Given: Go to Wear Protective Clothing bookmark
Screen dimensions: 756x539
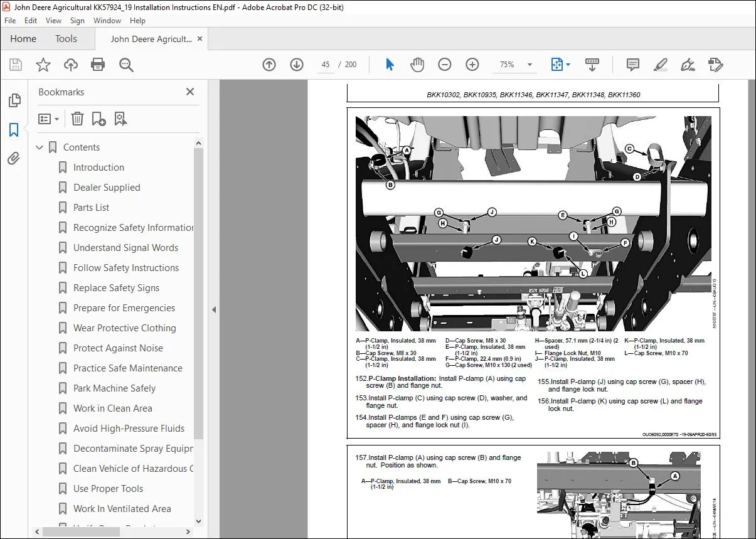Looking at the screenshot, I should click(124, 328).
